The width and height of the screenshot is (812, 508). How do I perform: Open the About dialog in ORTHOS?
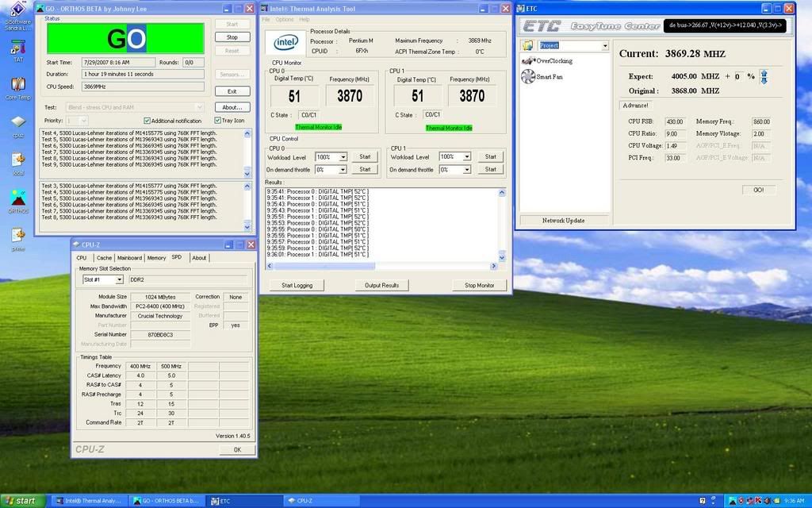232,107
